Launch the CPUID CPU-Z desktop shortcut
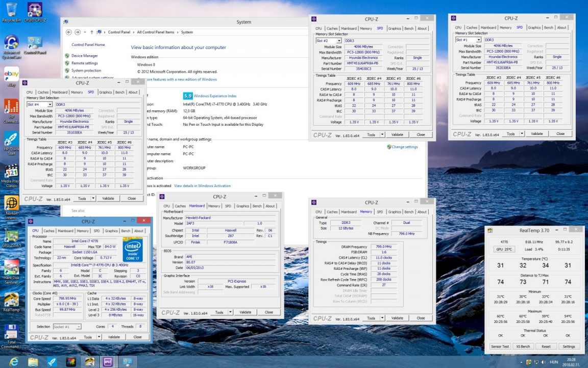Image resolution: width=588 pixels, height=368 pixels. click(x=35, y=12)
